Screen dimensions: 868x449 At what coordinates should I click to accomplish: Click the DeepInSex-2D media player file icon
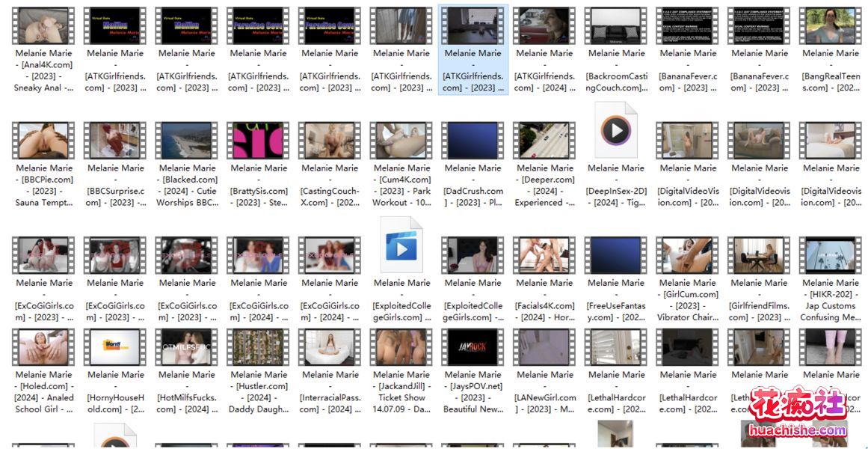tap(616, 132)
